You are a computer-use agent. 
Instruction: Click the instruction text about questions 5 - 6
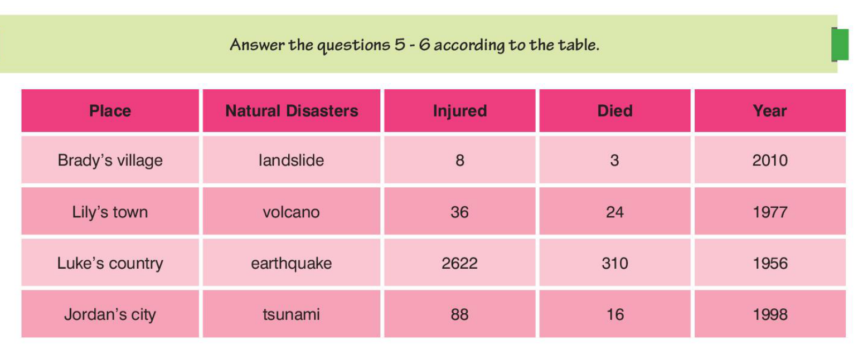[x=414, y=45]
